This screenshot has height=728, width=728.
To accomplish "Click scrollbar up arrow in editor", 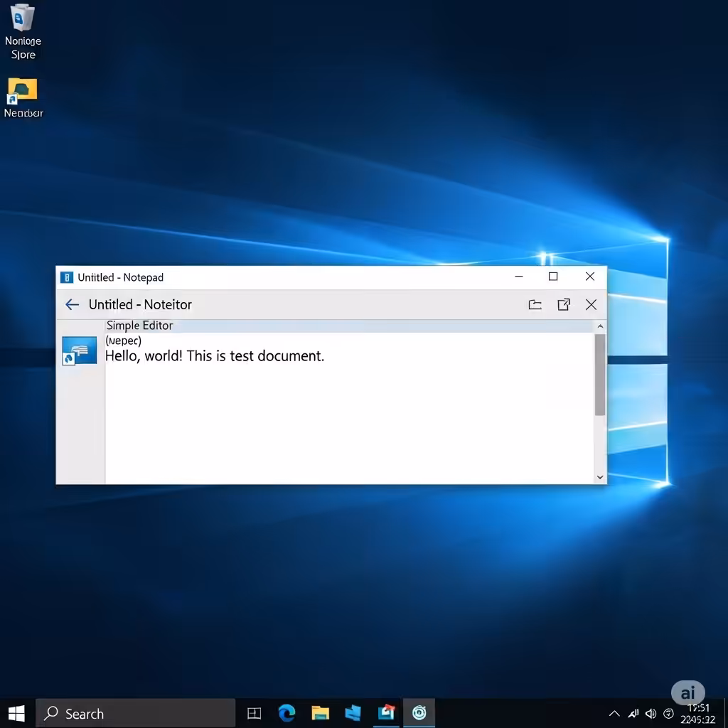I will pyautogui.click(x=600, y=326).
